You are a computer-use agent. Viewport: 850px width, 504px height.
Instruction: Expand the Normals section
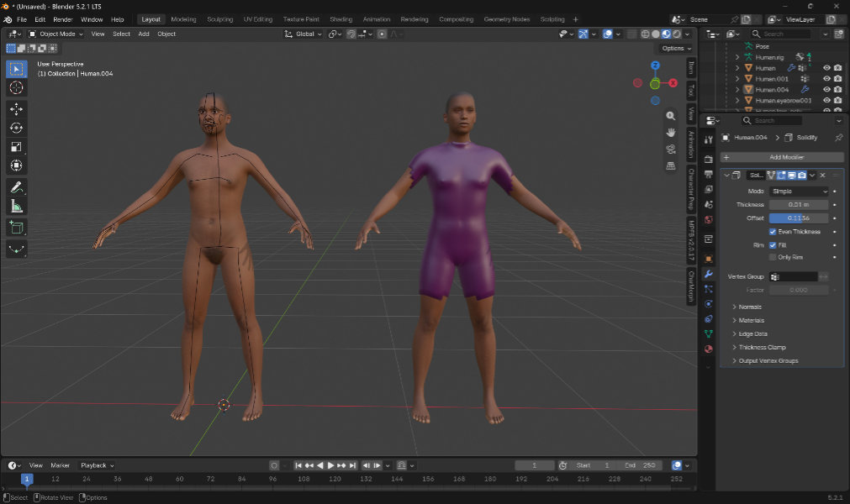point(750,307)
